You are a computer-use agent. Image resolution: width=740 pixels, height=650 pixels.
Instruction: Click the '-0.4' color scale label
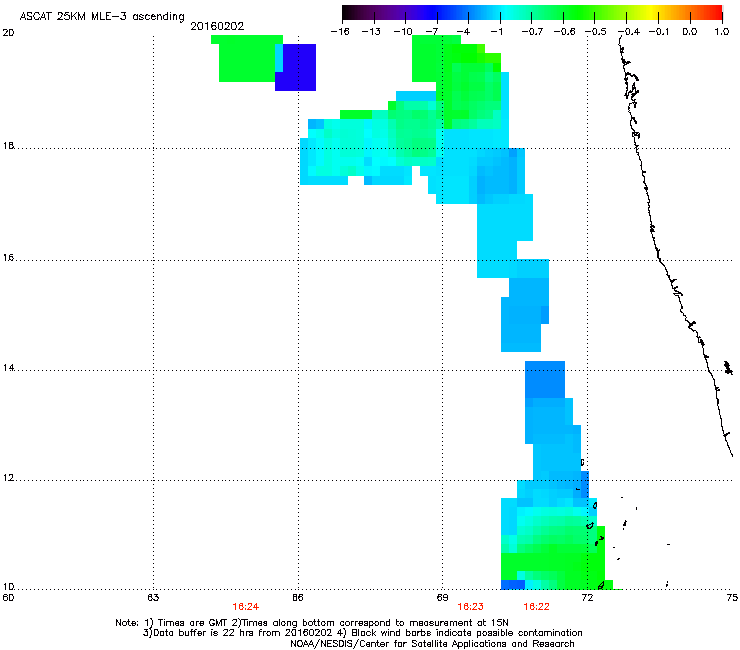coord(629,32)
